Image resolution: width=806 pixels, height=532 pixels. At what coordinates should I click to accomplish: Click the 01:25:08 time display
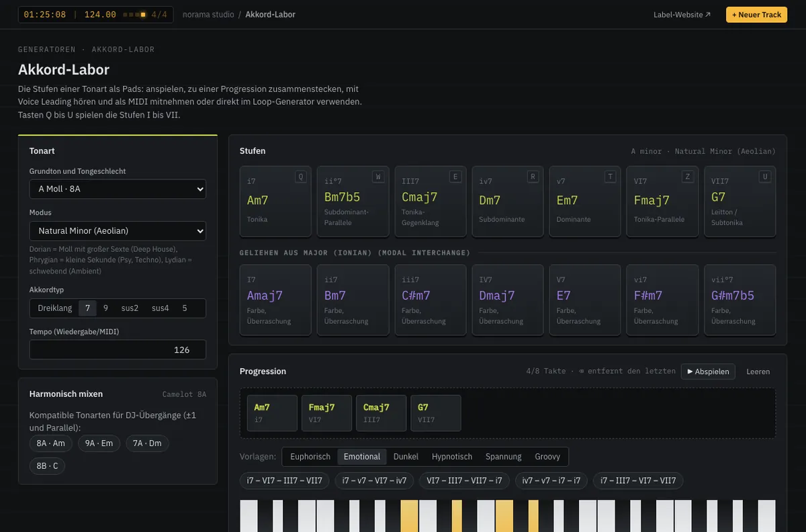tap(44, 15)
